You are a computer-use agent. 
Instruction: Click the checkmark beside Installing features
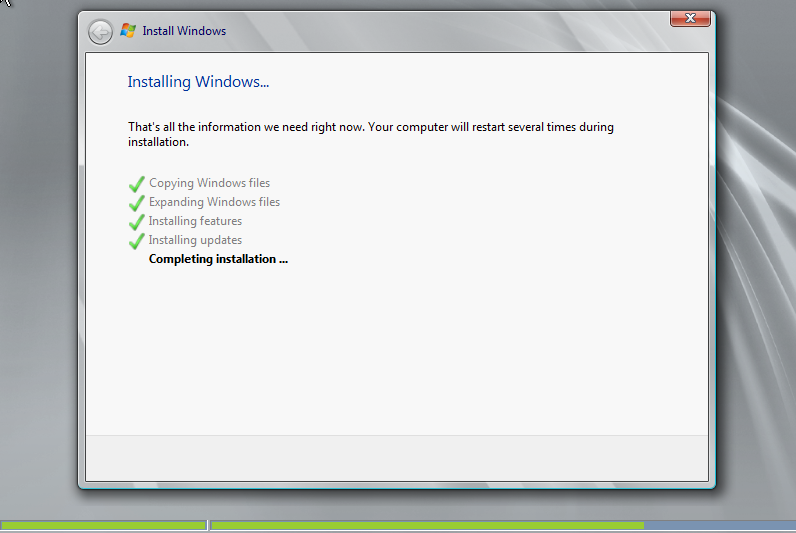(x=137, y=222)
